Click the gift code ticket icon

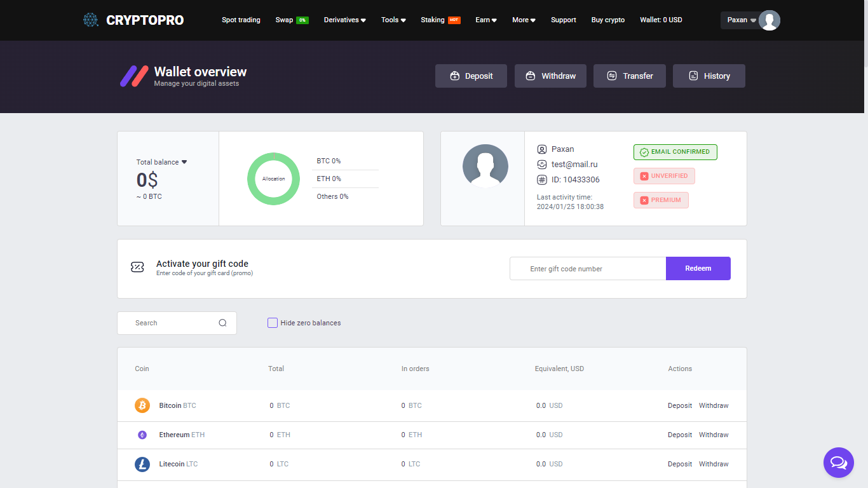[137, 268]
